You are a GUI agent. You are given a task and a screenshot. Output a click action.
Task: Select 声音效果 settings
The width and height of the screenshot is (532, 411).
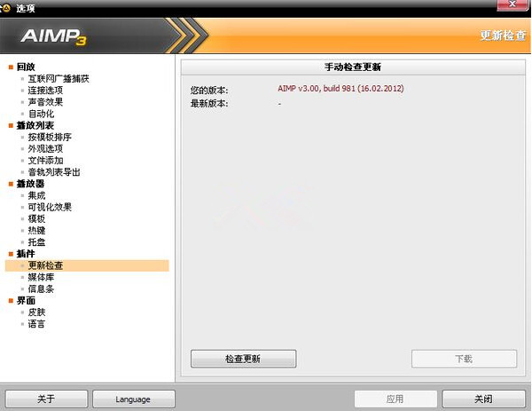[x=45, y=102]
